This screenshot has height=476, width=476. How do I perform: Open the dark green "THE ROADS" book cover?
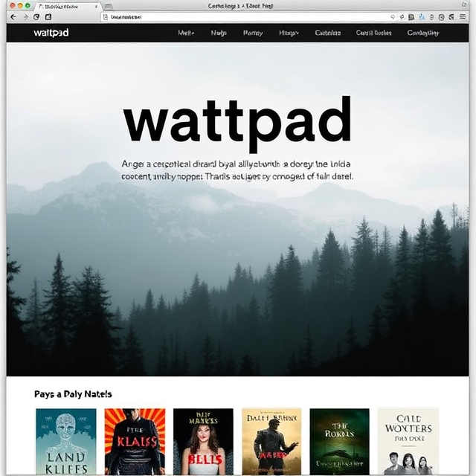(x=340, y=442)
